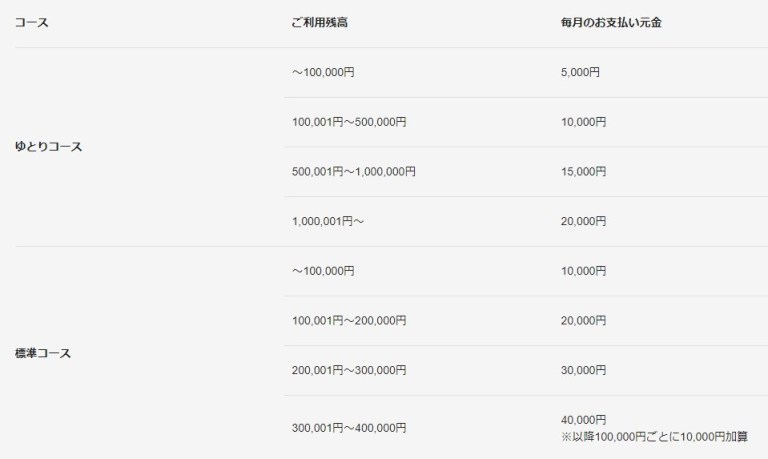
Task: Select the ゆとりコース row label
Action: click(48, 146)
